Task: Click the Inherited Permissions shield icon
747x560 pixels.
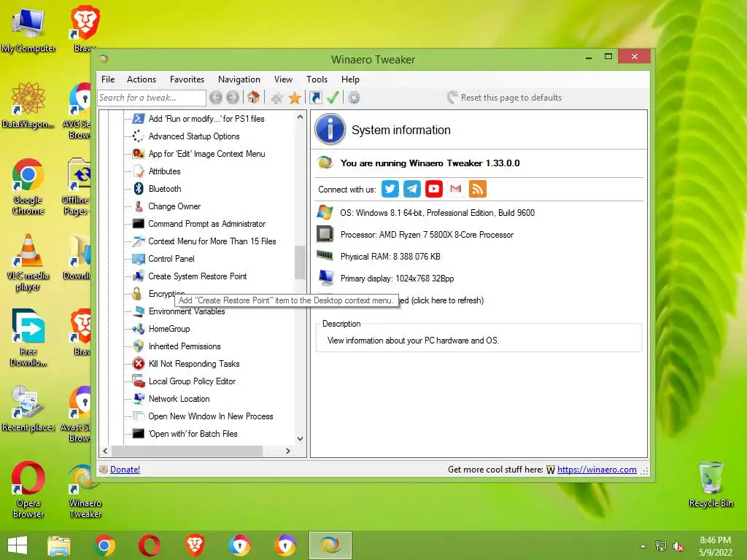Action: [x=139, y=346]
